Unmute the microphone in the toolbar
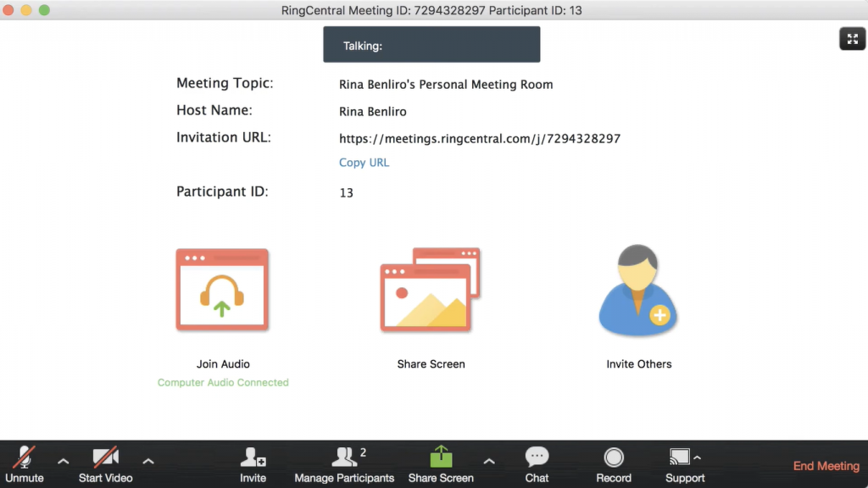This screenshot has height=488, width=868. pyautogui.click(x=25, y=465)
